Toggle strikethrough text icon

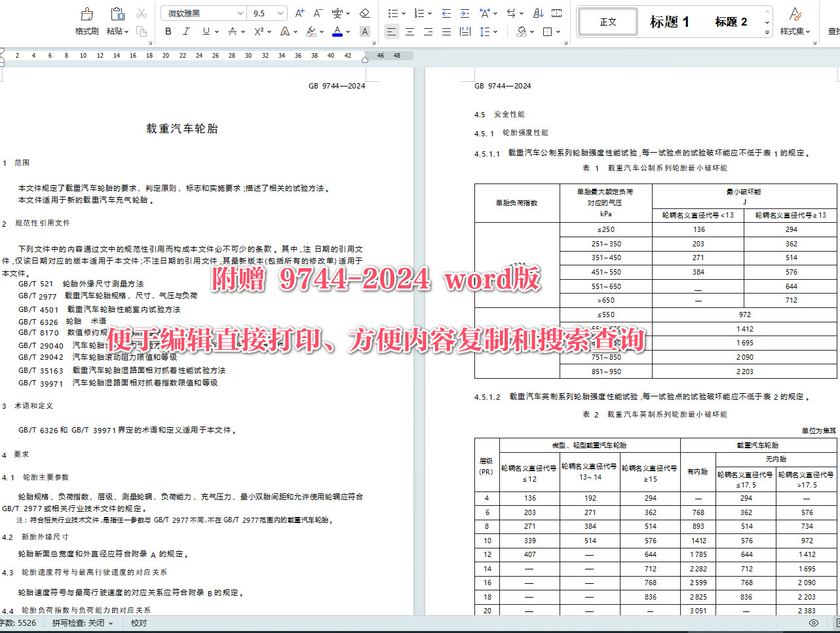pos(233,31)
